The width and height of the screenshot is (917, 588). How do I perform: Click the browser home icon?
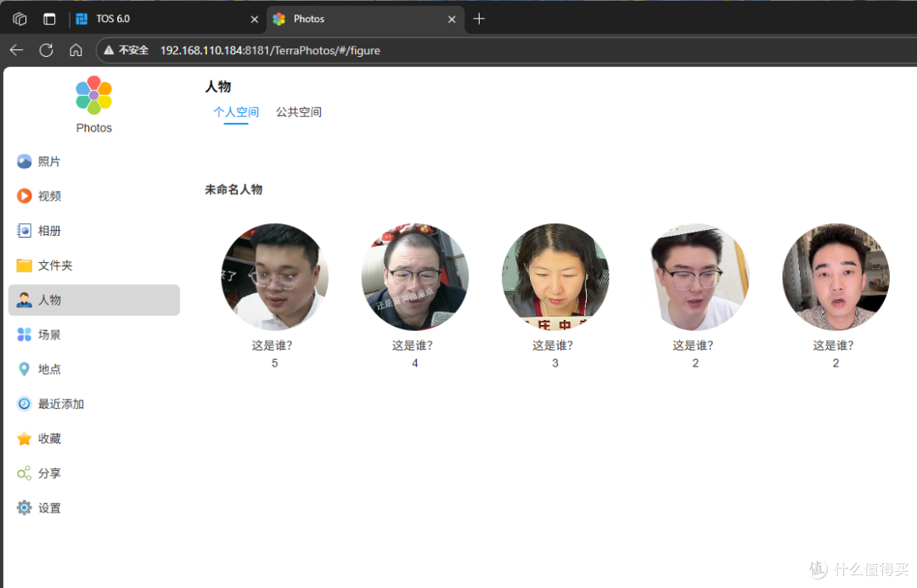click(76, 50)
